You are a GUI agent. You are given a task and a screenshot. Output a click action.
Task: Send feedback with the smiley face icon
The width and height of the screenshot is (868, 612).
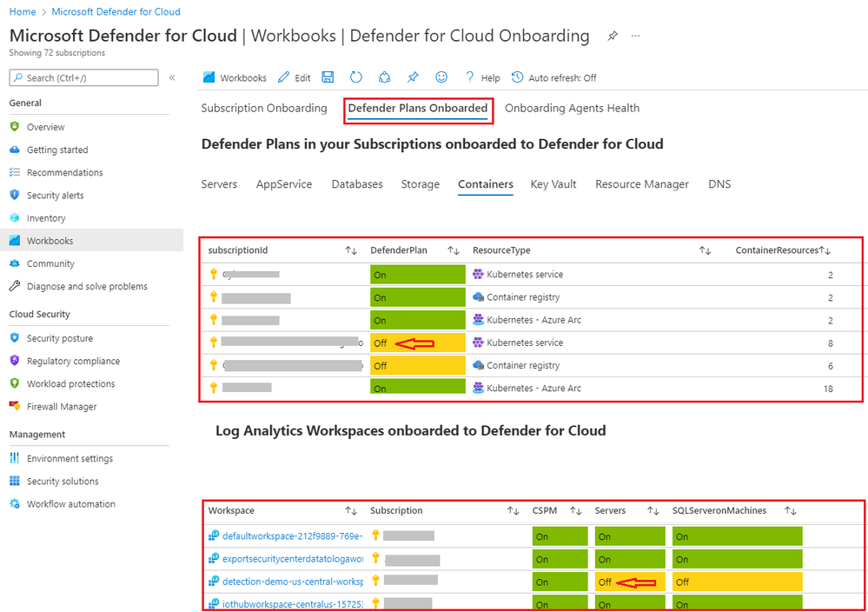pos(441,77)
